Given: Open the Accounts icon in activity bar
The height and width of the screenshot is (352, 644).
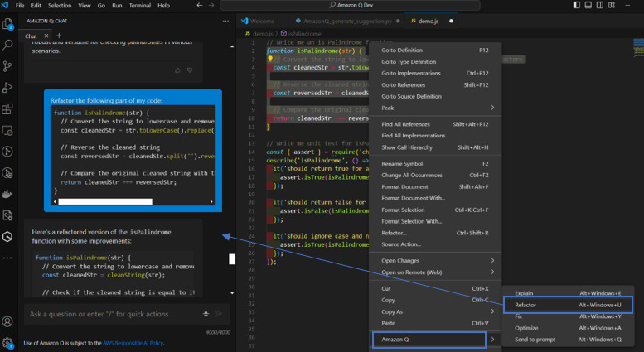Looking at the screenshot, I should tap(8, 321).
